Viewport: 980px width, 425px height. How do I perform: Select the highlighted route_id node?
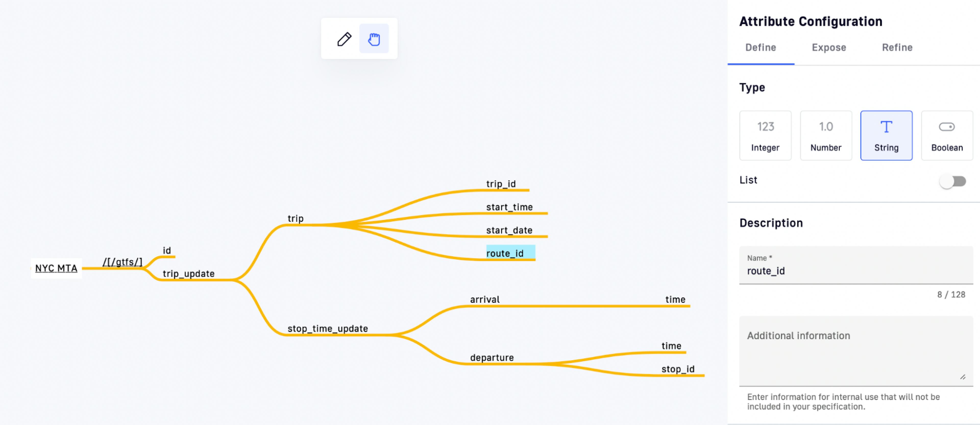tap(510, 253)
